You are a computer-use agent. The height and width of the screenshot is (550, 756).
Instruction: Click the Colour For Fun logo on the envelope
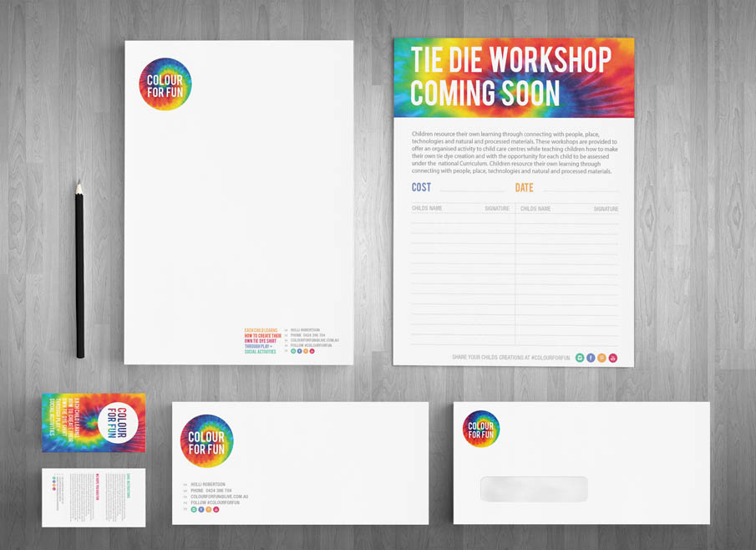click(481, 429)
